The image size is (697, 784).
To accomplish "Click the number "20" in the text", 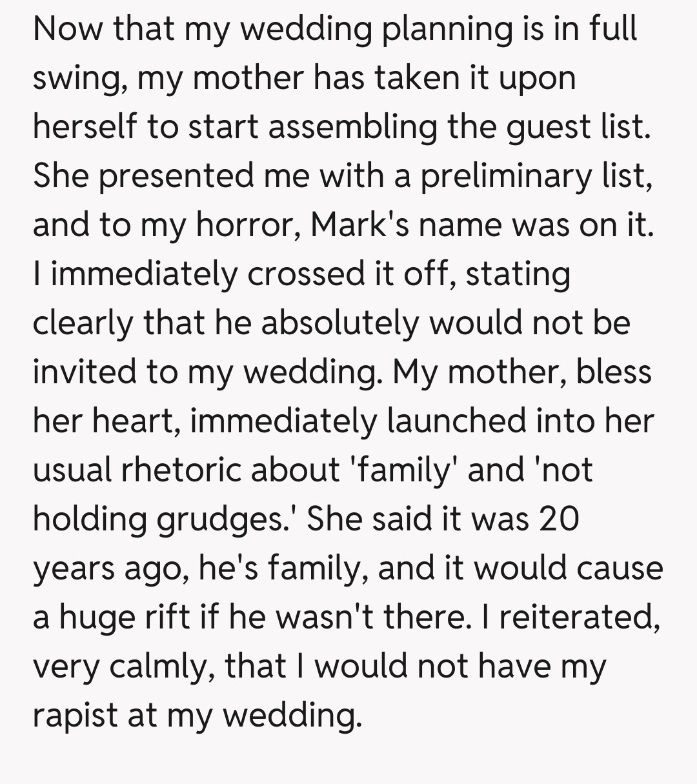I will (x=558, y=519).
